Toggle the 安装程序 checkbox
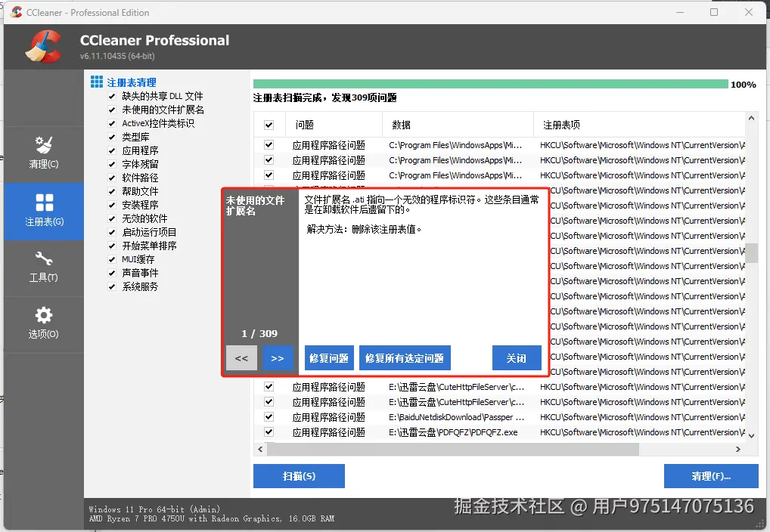770x532 pixels. click(112, 205)
